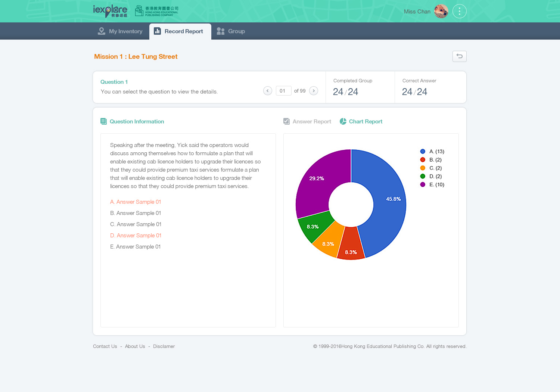Image resolution: width=560 pixels, height=392 pixels.
Task: Open the About Us footer link
Action: (x=135, y=346)
